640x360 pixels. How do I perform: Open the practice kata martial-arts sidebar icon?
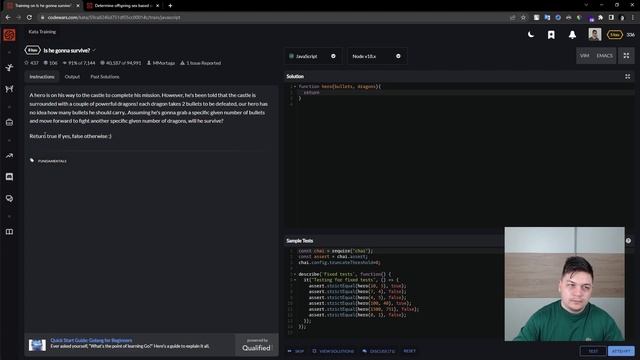coord(9,67)
